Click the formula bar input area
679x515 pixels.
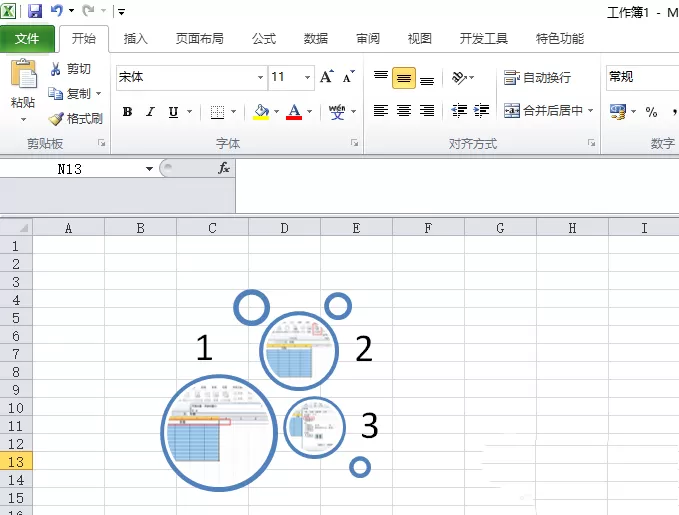pos(457,186)
